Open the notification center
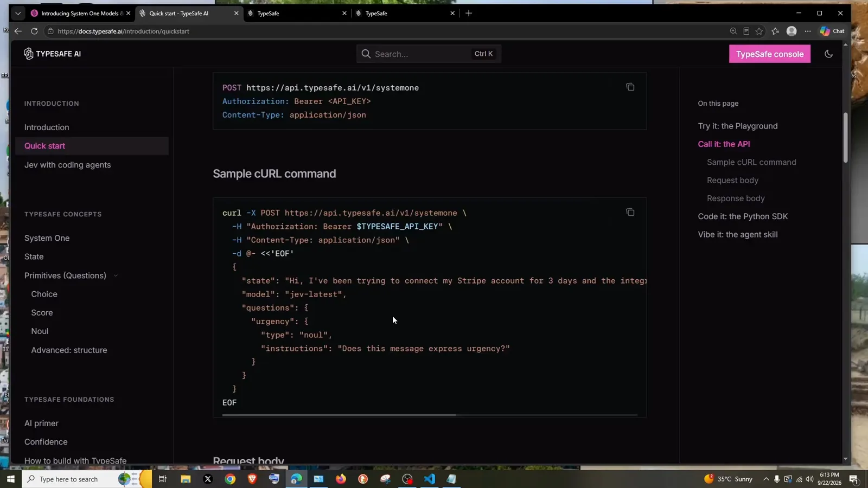 (x=853, y=479)
